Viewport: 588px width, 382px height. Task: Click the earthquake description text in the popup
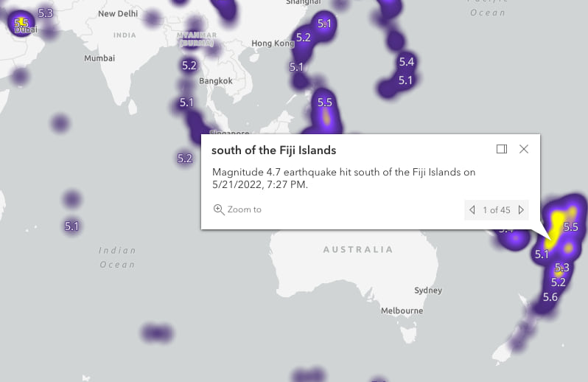coord(343,178)
